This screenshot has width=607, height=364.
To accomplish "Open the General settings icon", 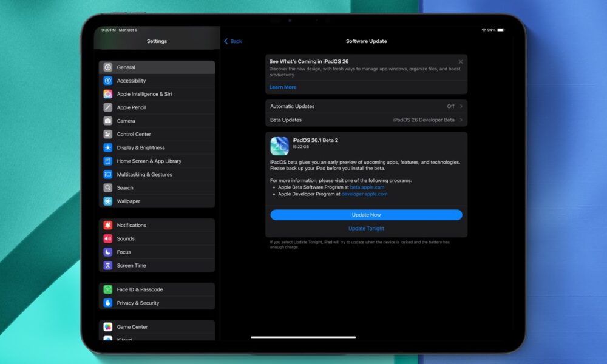I will pos(107,67).
